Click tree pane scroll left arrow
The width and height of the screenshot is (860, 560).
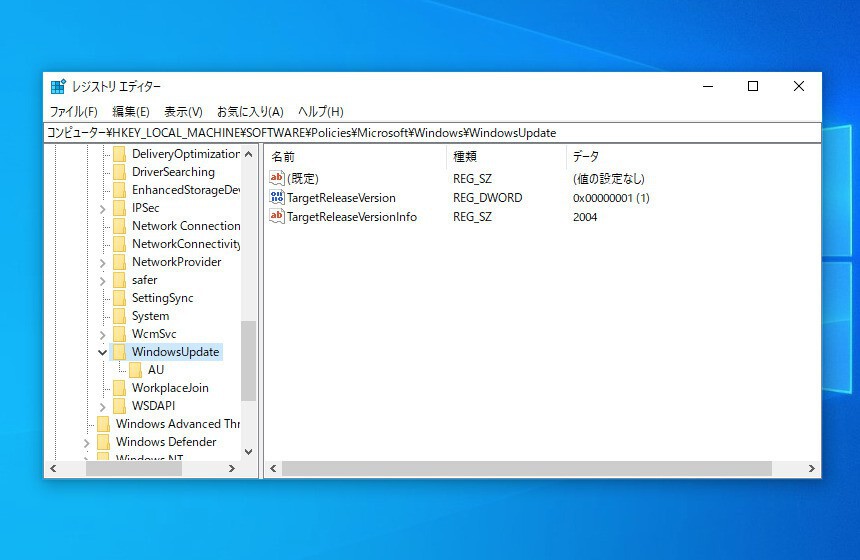click(53, 468)
